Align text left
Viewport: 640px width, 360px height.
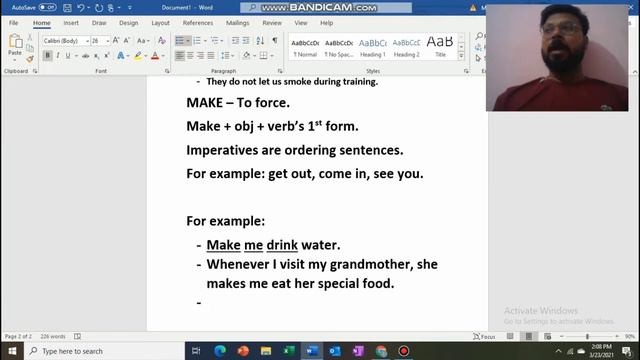(180, 56)
